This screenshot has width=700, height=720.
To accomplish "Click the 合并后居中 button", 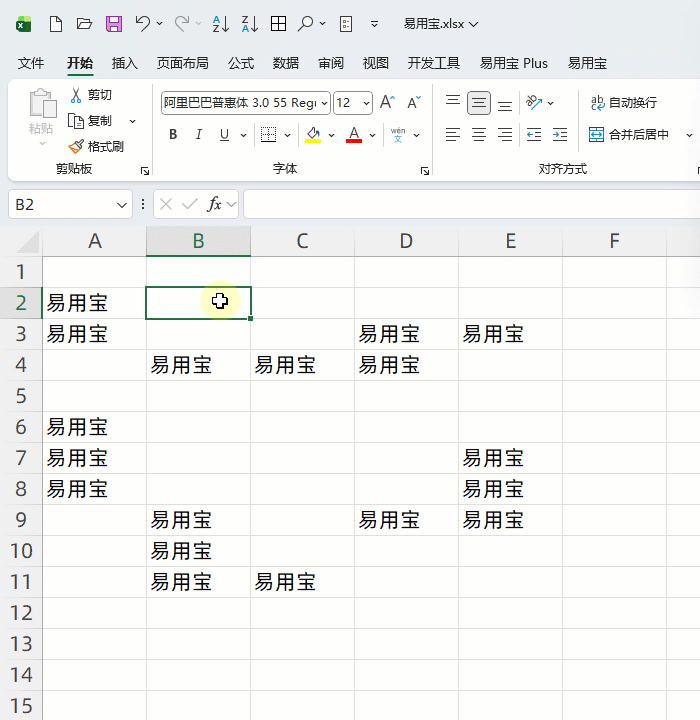I will (629, 134).
